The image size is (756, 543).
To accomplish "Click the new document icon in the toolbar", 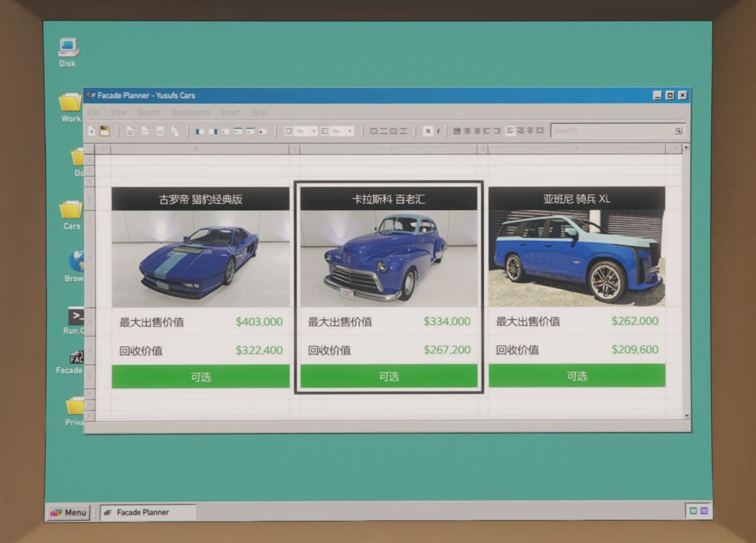I will (92, 131).
